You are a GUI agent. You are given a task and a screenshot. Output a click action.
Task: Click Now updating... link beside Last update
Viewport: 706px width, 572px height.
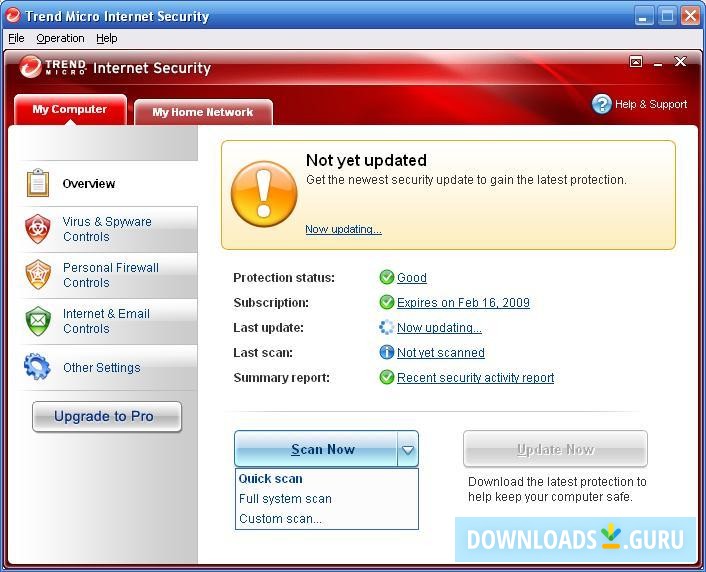point(439,328)
